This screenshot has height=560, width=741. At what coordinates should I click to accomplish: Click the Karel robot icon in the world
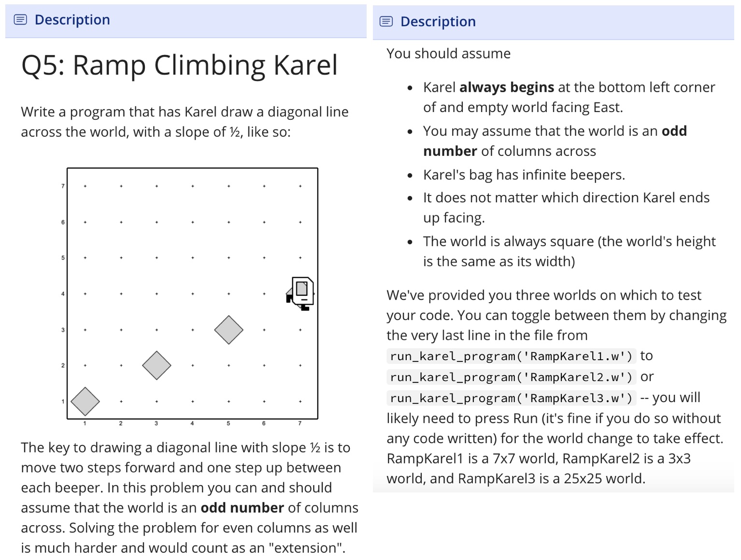(300, 293)
